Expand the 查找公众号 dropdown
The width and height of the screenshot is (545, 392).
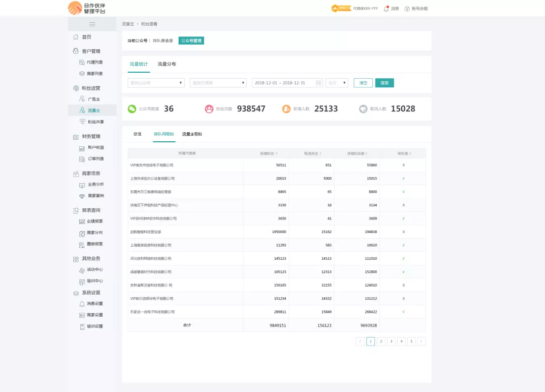[156, 83]
